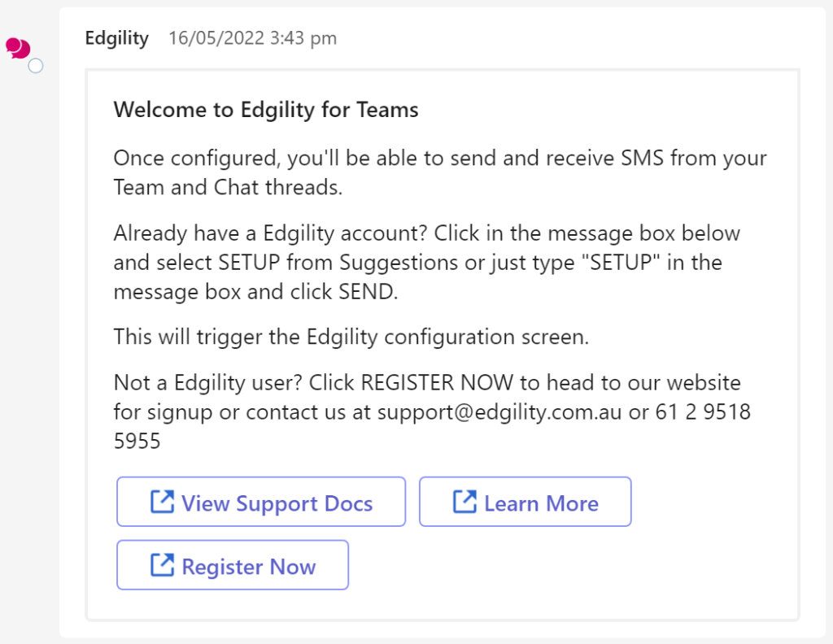This screenshot has width=833, height=644.
Task: Open View Support Docs
Action: (x=261, y=502)
